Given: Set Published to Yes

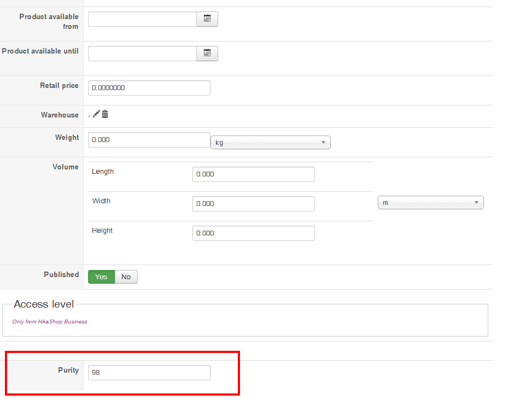Looking at the screenshot, I should click(102, 276).
